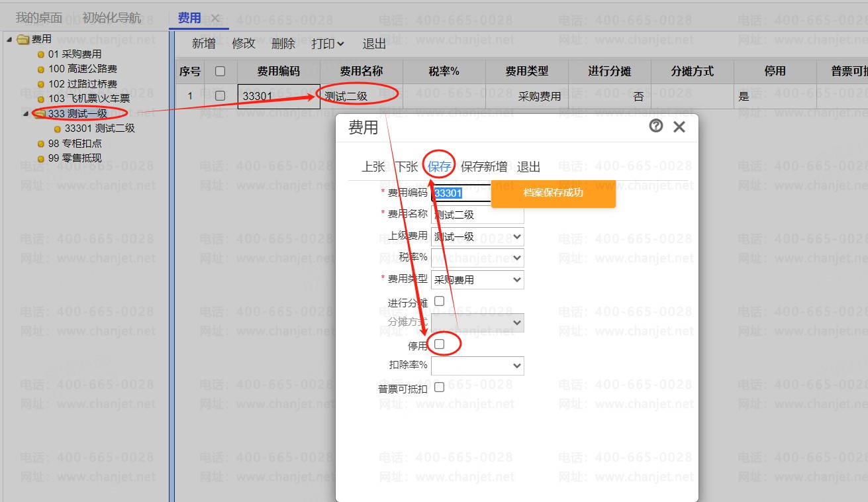The image size is (868, 502).
Task: Click 新增 in the toolbar
Action: [204, 44]
